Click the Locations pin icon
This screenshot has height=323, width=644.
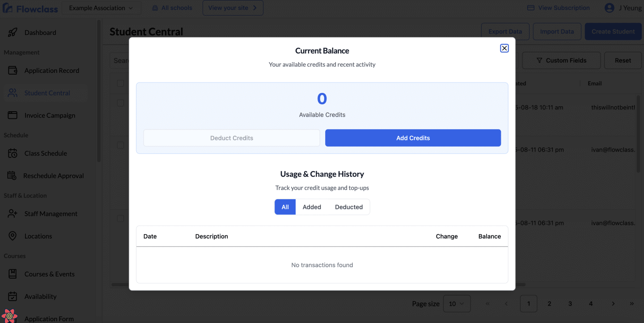tap(13, 236)
